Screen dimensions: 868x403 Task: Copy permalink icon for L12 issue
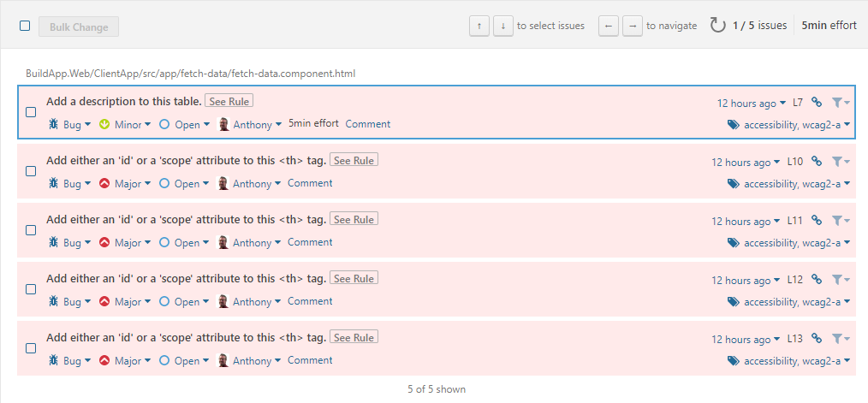coord(817,279)
